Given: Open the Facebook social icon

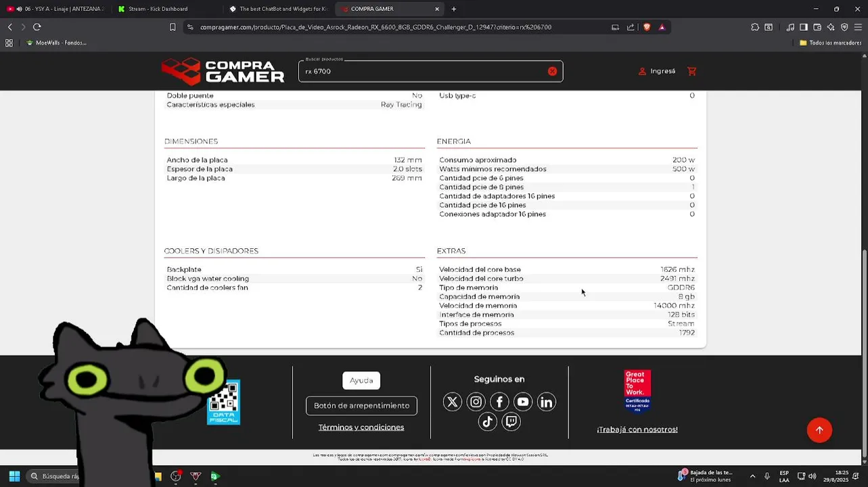Looking at the screenshot, I should click(499, 402).
